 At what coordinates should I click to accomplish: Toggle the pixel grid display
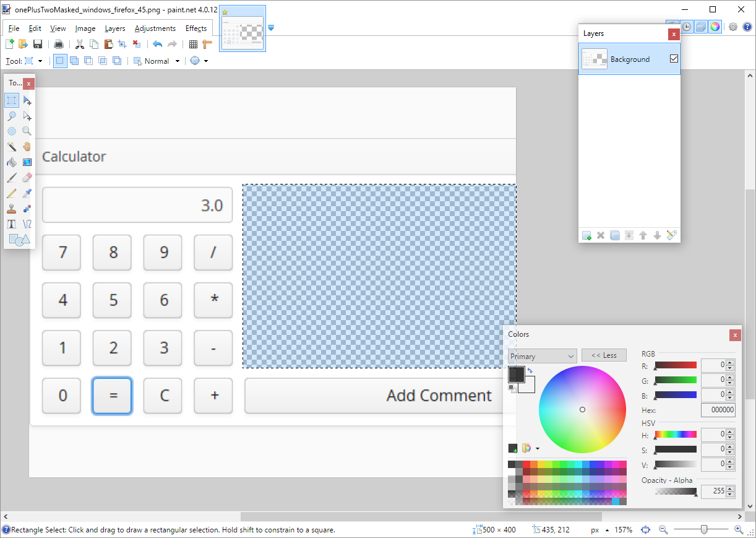point(193,44)
